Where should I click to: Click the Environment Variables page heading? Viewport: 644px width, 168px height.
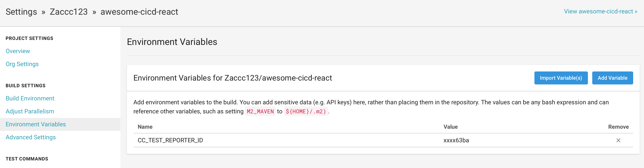tap(172, 42)
